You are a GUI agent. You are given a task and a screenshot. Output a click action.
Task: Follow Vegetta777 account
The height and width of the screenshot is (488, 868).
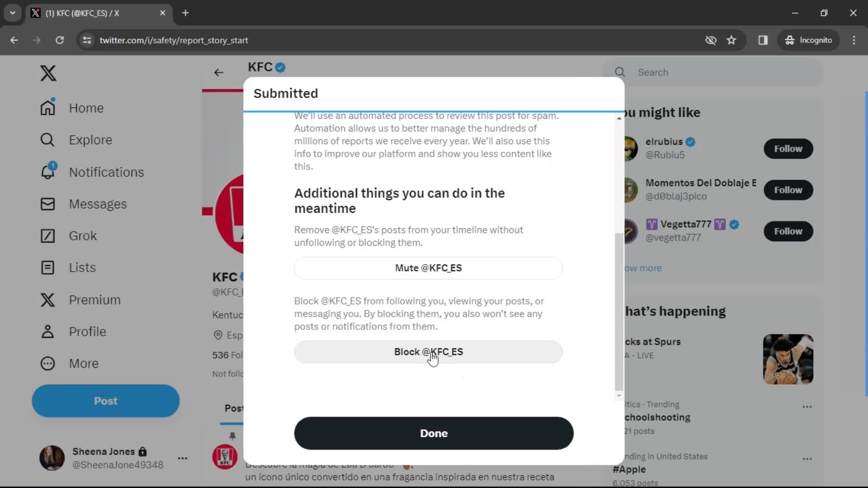(788, 231)
